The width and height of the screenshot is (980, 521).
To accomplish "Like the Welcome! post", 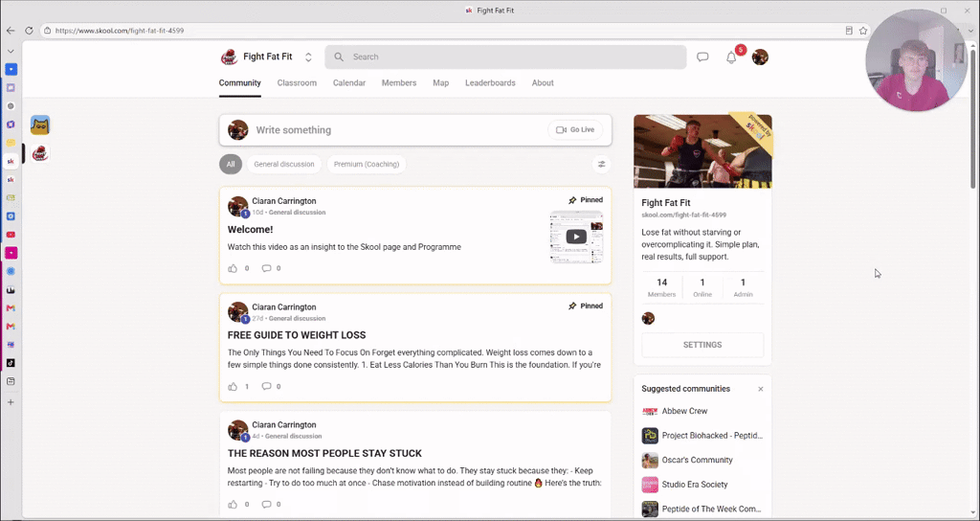I will (234, 268).
